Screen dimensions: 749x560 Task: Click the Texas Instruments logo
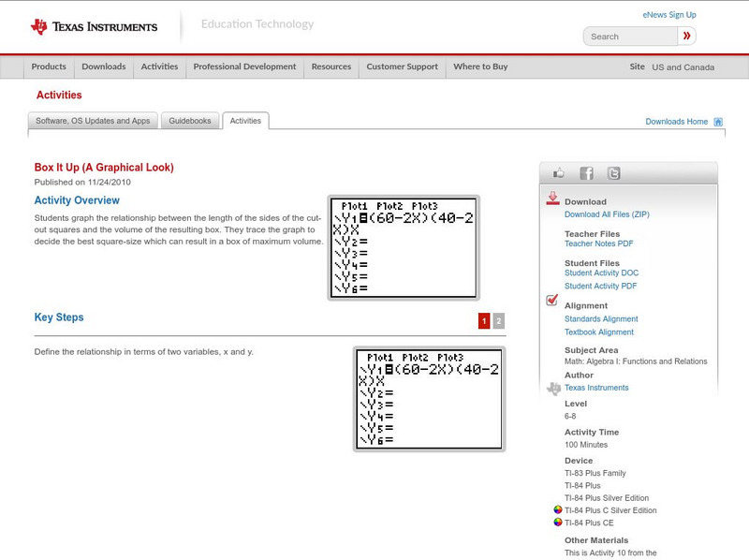tap(94, 26)
